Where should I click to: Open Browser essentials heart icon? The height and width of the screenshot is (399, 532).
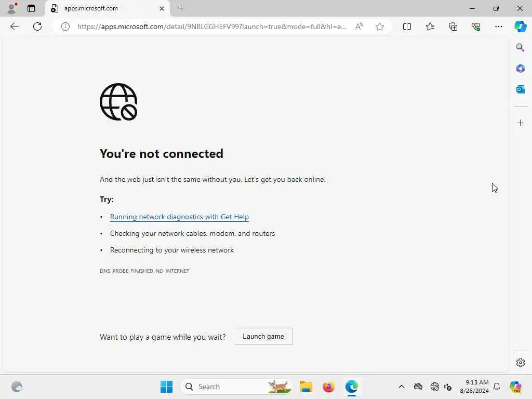coord(476,26)
